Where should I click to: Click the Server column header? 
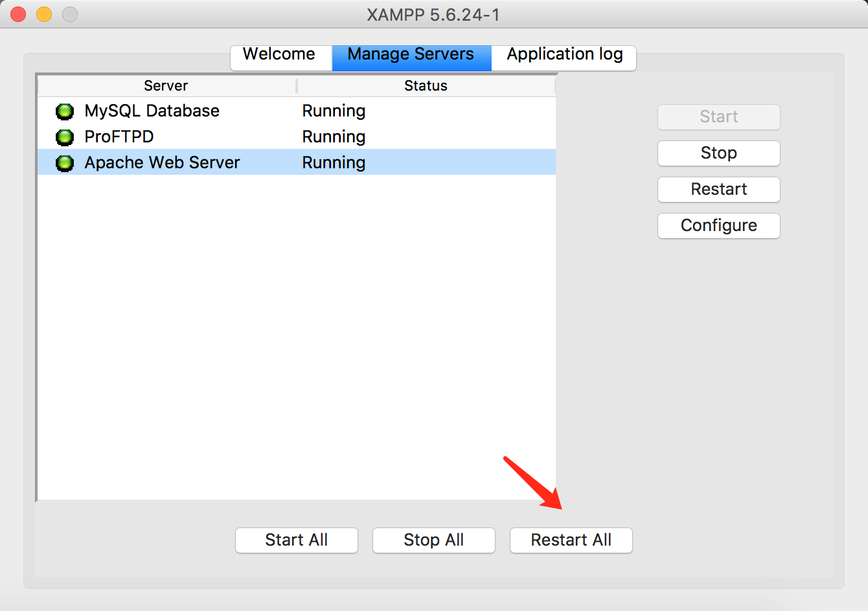(x=166, y=85)
